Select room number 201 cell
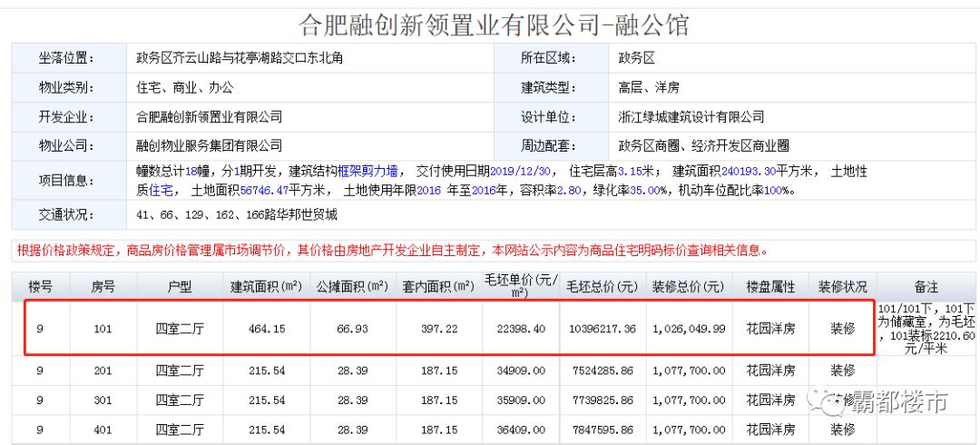The width and height of the screenshot is (980, 445). point(103,371)
